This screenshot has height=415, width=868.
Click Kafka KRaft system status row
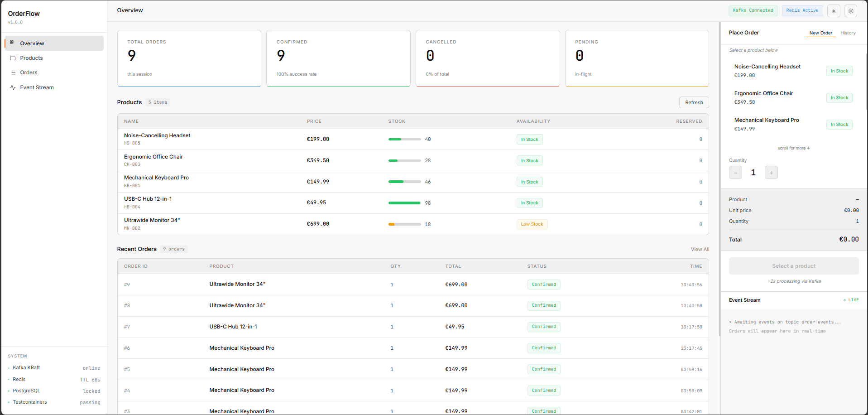pos(54,368)
